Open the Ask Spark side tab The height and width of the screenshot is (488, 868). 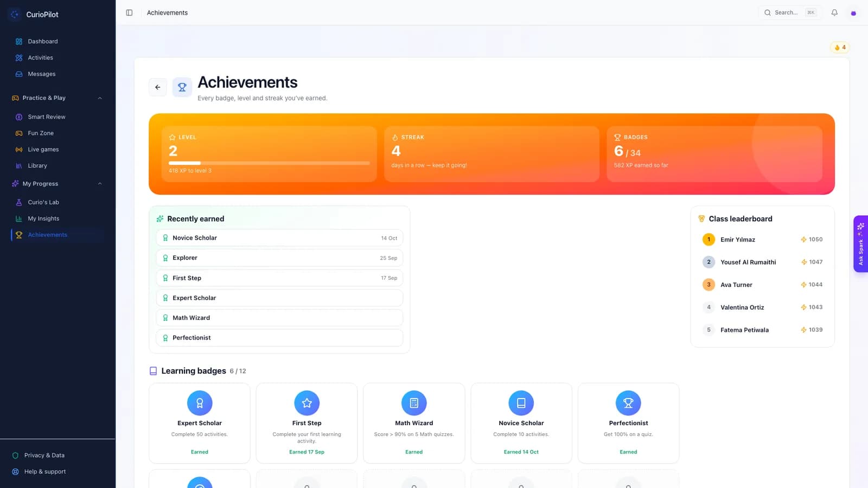click(860, 244)
